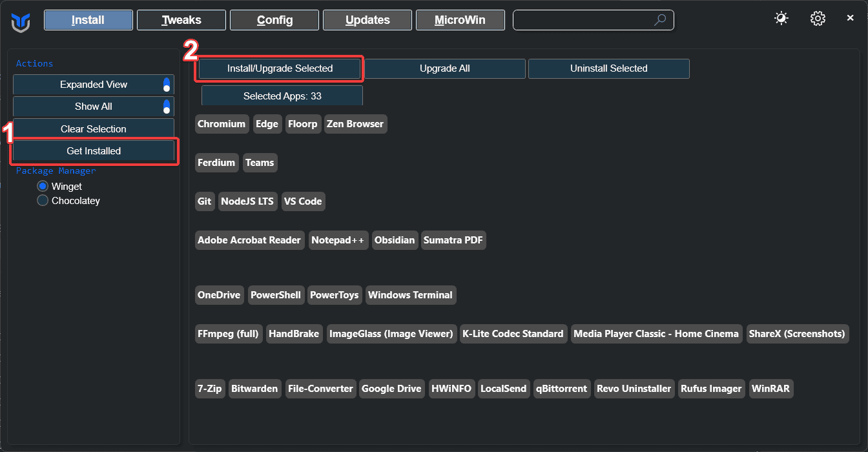Select the Notepad++ app chip
This screenshot has width=868, height=452.
[338, 240]
